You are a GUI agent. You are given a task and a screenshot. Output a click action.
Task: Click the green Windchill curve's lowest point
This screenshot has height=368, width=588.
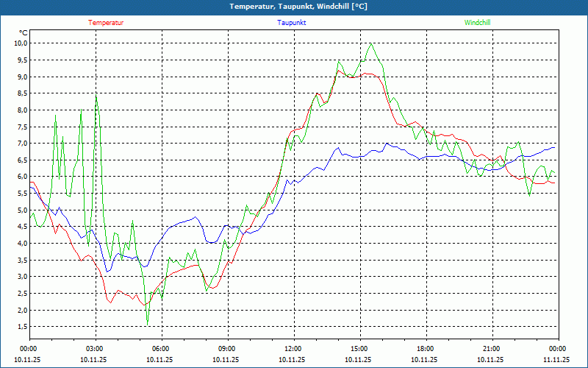[x=148, y=325]
